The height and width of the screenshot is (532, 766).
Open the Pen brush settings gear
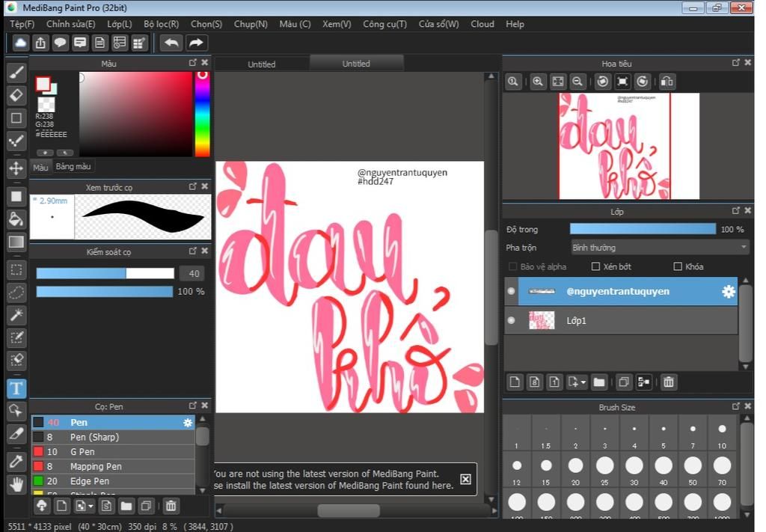coord(188,423)
